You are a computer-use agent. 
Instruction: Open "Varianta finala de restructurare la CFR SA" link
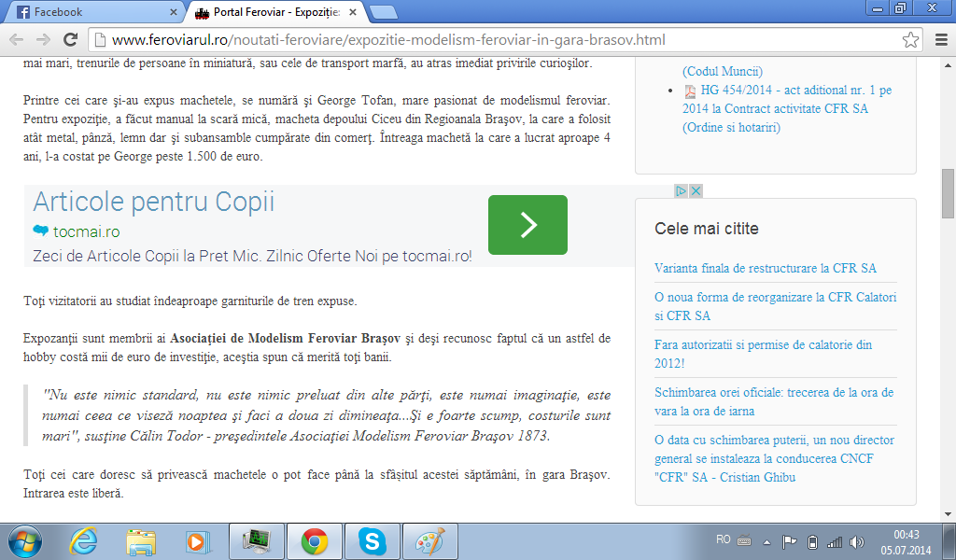coord(766,268)
